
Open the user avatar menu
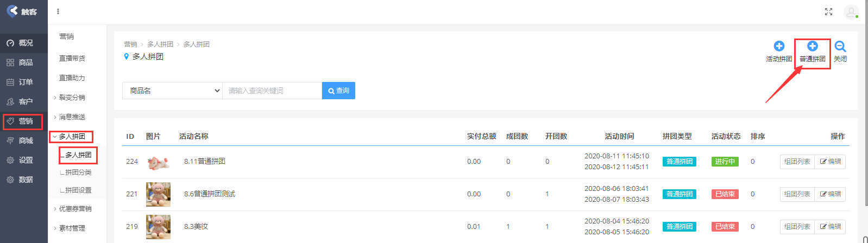[851, 12]
